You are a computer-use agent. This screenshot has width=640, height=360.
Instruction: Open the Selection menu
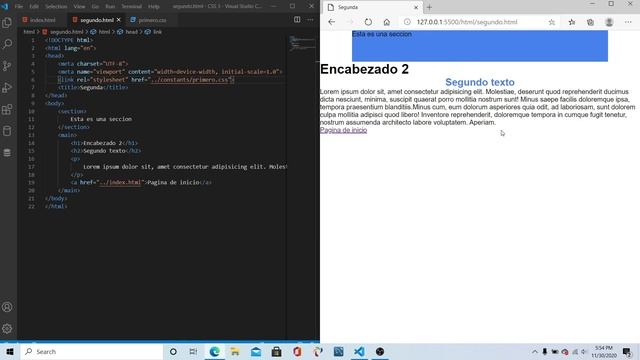click(x=56, y=7)
